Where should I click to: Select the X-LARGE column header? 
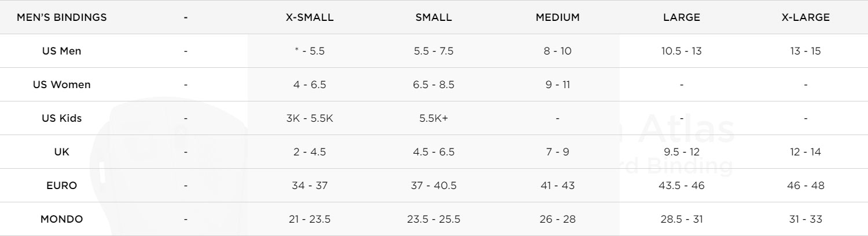[806, 17]
